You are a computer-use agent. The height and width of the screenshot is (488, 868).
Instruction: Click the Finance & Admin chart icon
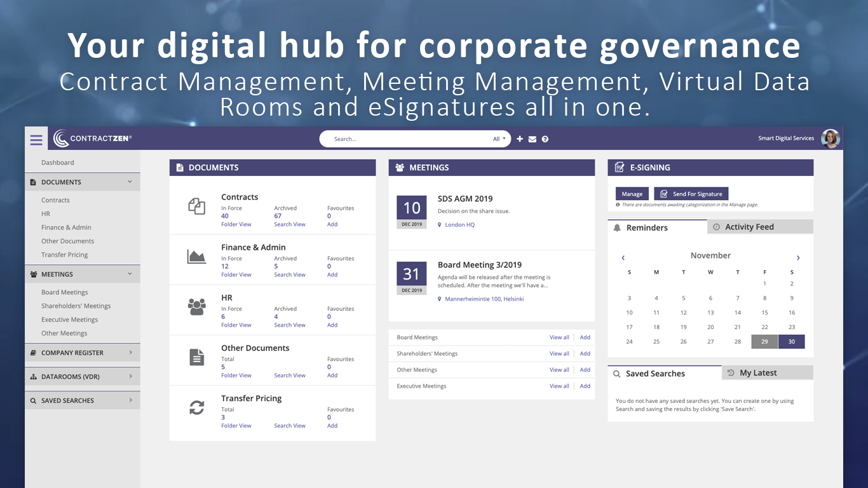point(197,256)
